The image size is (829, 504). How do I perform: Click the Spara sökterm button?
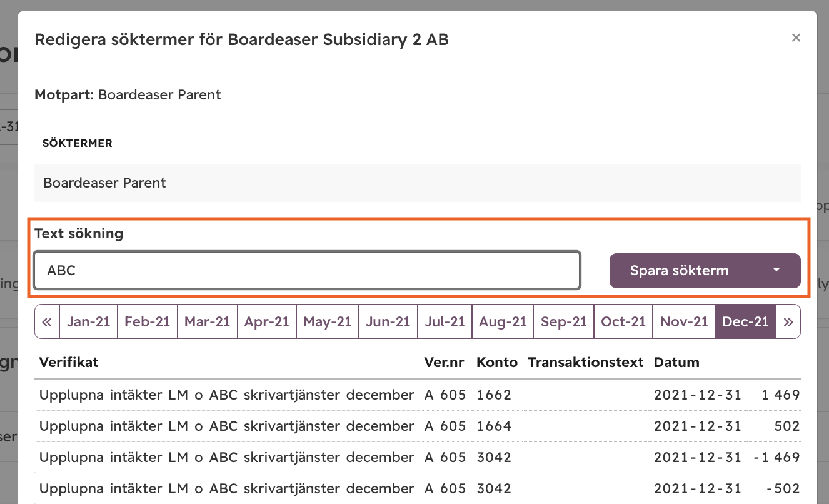click(x=680, y=271)
